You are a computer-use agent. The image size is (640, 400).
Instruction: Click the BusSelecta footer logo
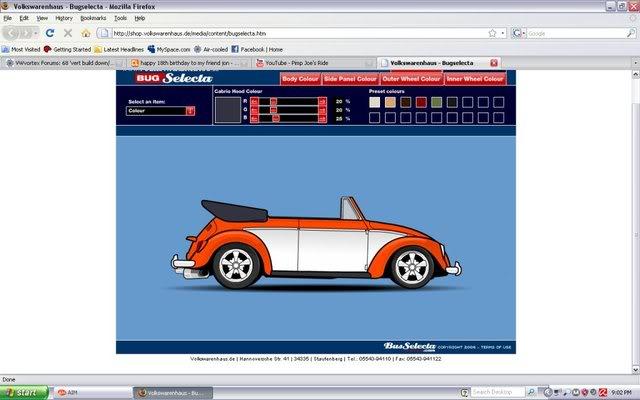(x=409, y=347)
